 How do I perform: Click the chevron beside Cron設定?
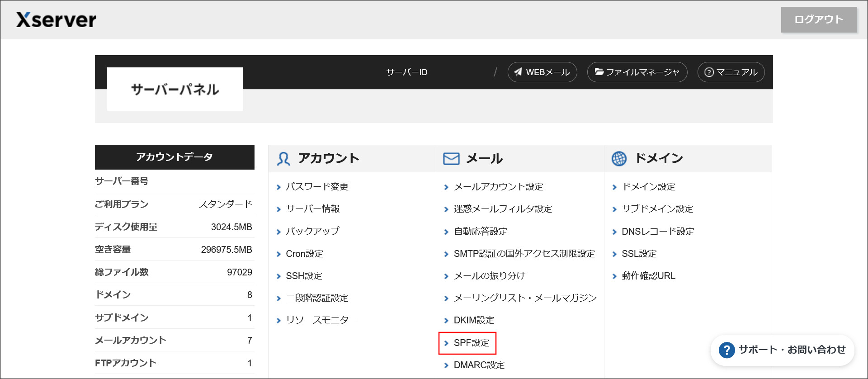coord(278,254)
